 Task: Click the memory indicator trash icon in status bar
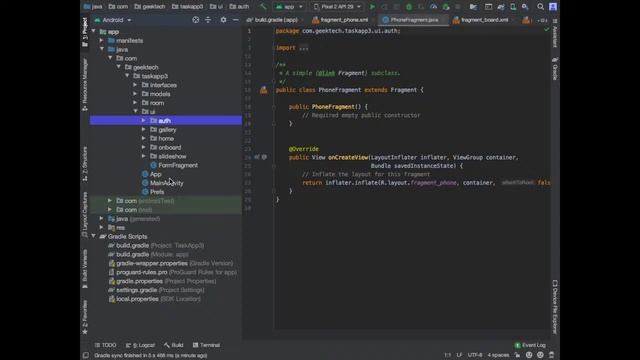551,355
